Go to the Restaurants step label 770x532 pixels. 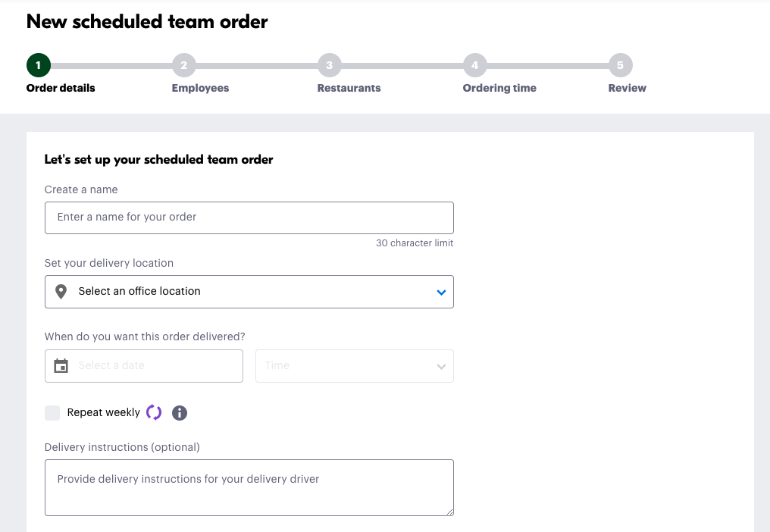349,88
